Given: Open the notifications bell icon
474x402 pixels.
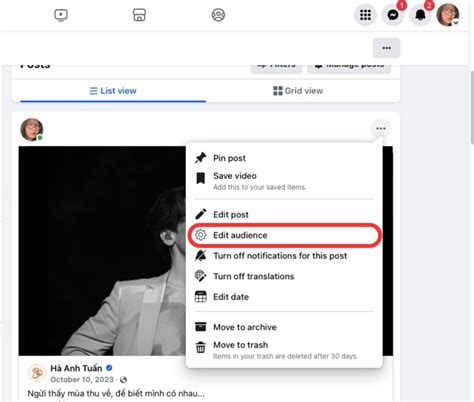Looking at the screenshot, I should click(420, 15).
